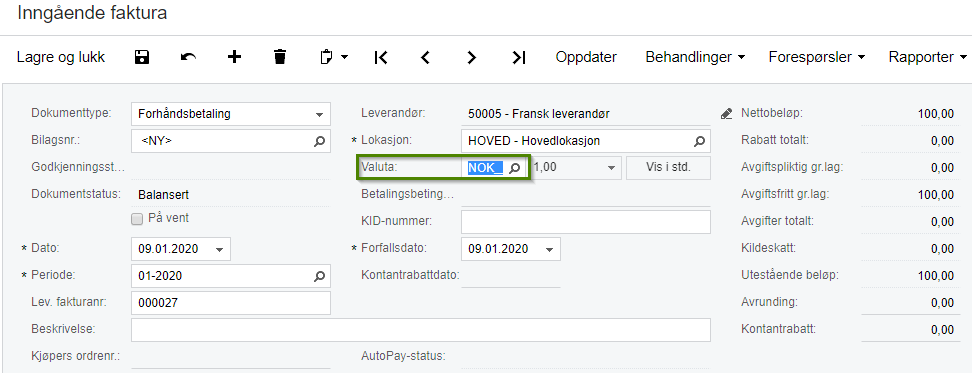Click the search icon in Periode field
The width and height of the screenshot is (972, 373).
[319, 276]
